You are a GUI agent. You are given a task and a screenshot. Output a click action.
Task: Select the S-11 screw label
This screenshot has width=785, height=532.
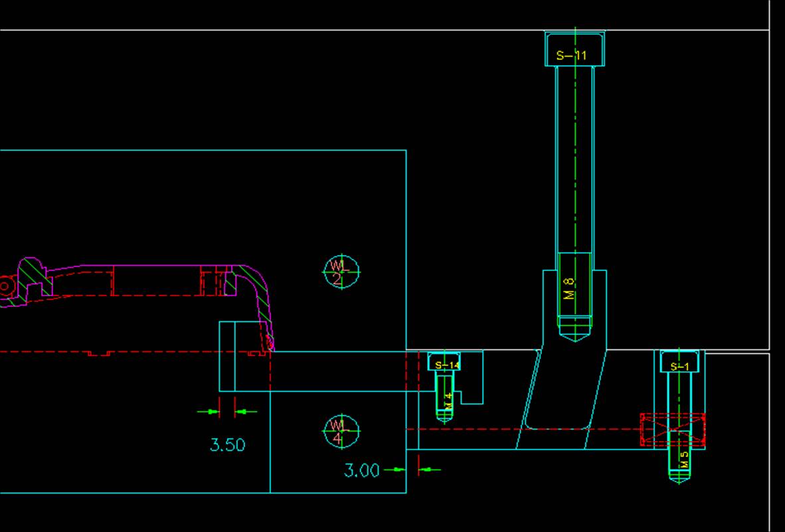pyautogui.click(x=571, y=55)
